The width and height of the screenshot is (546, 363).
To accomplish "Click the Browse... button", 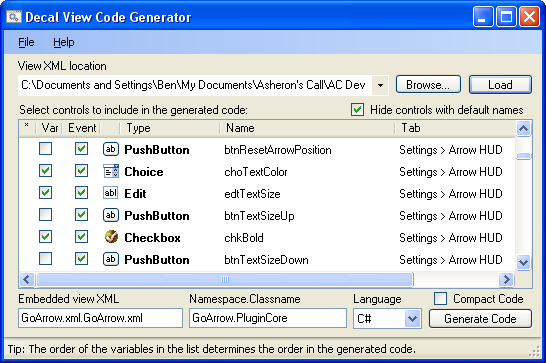I will pos(428,85).
